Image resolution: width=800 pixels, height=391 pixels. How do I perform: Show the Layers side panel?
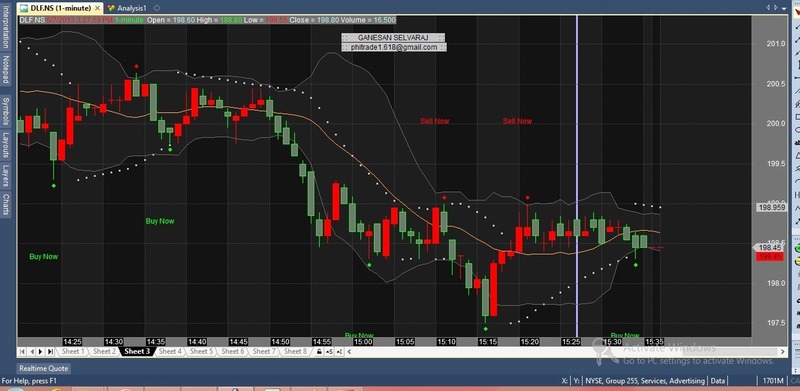point(6,176)
